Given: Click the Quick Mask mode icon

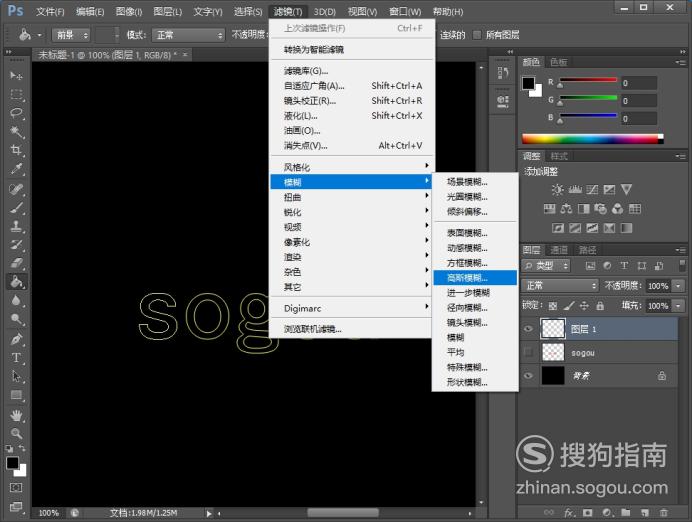Looking at the screenshot, I should (x=16, y=488).
